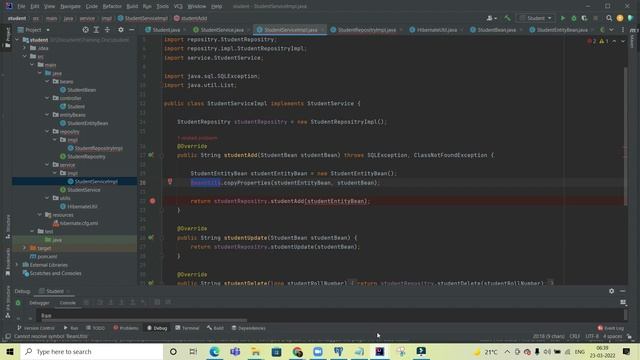Open Search Everywhere magnifier icon

click(x=609, y=18)
